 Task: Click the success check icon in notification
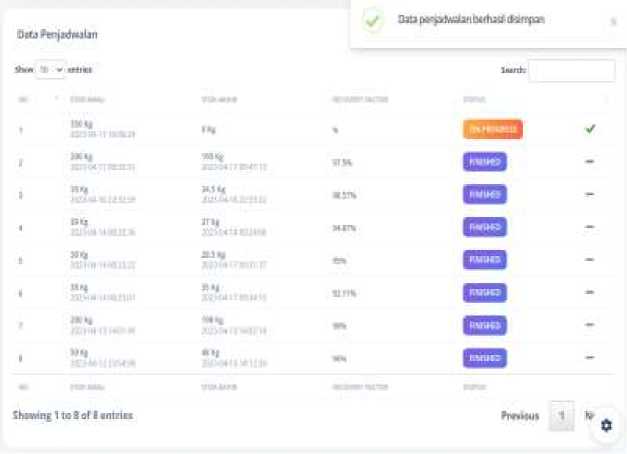[372, 20]
